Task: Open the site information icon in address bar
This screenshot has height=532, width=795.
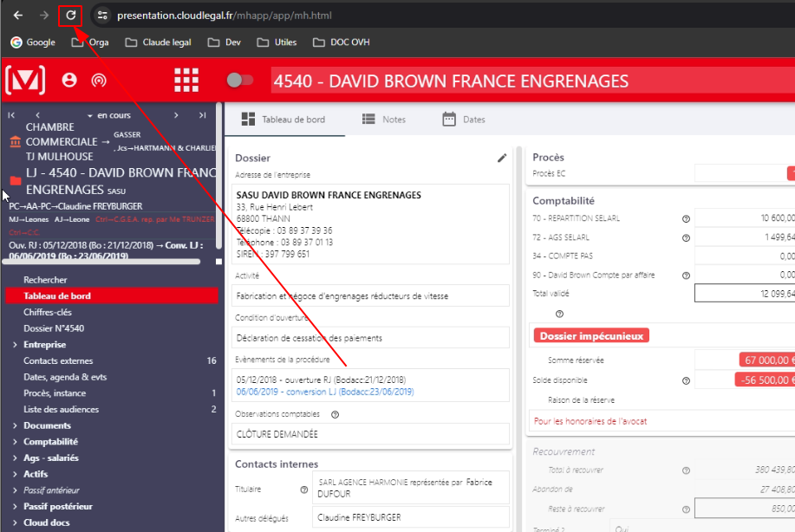Action: (102, 16)
